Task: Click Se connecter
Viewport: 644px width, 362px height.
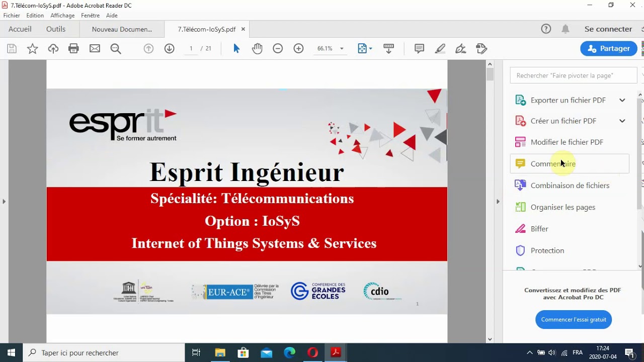Action: 608,29
